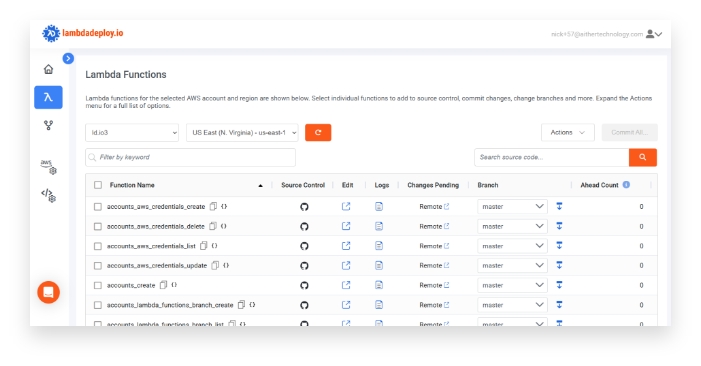Open the Home icon in sidebar
This screenshot has height=366, width=701.
(x=48, y=69)
